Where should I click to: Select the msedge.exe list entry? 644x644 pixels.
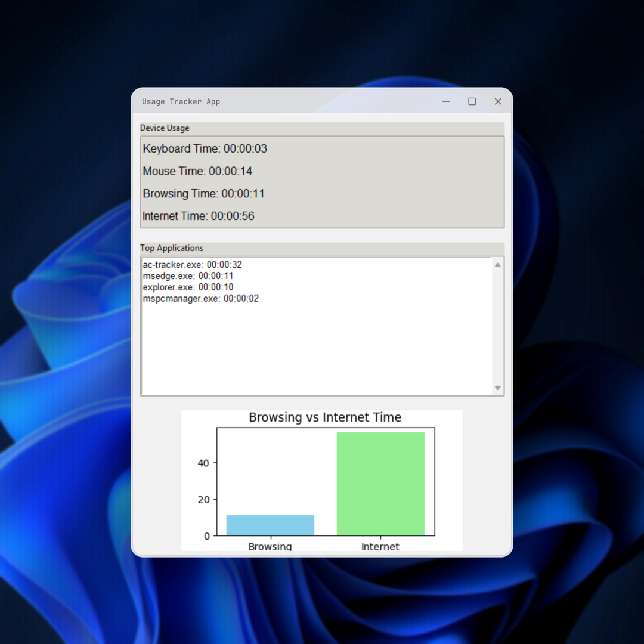[188, 276]
